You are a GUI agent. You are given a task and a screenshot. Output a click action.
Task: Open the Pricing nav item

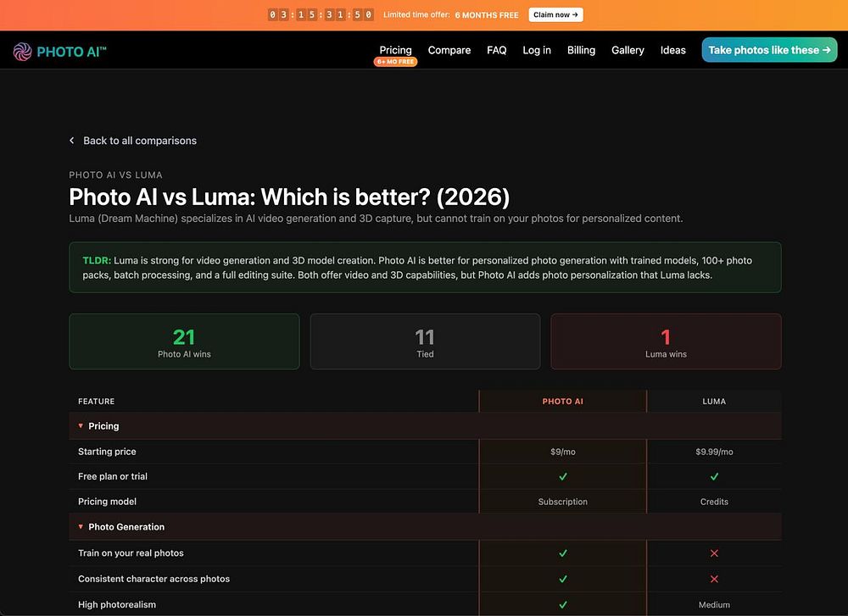395,50
